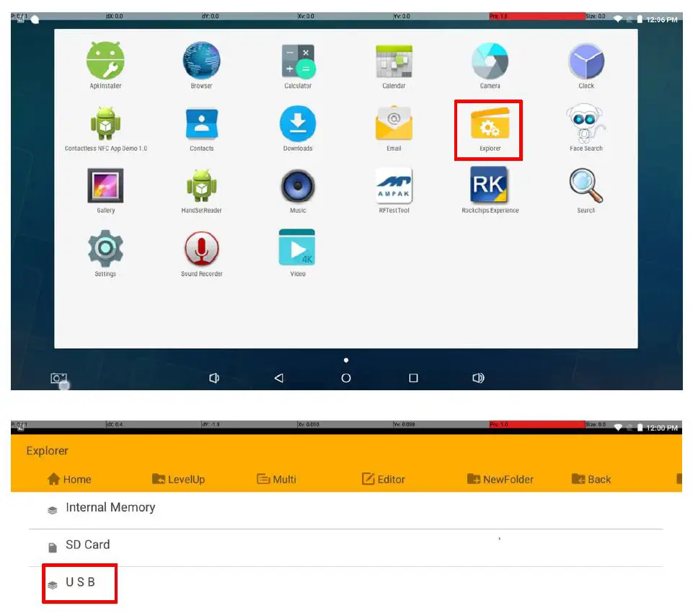Click Back in Explorer toolbar
This screenshot has width=698, height=616.
[591, 479]
